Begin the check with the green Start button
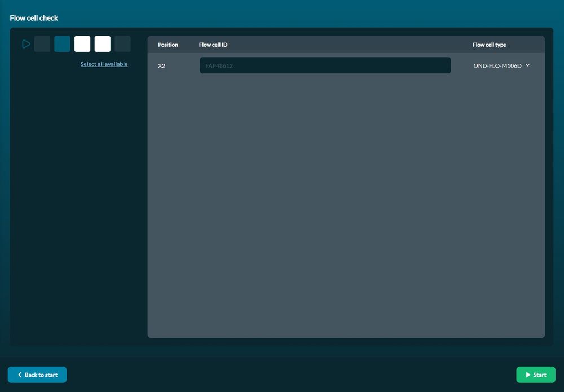The height and width of the screenshot is (392, 564). click(x=536, y=375)
